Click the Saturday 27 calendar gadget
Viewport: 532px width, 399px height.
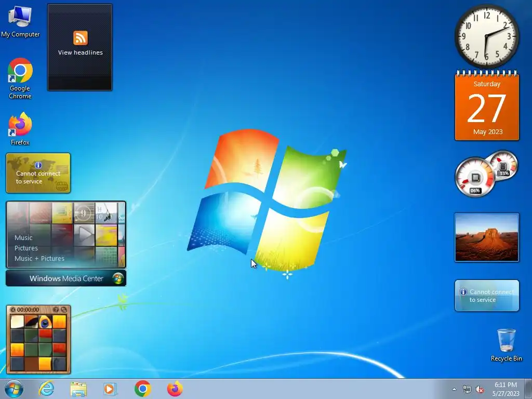pyautogui.click(x=487, y=106)
